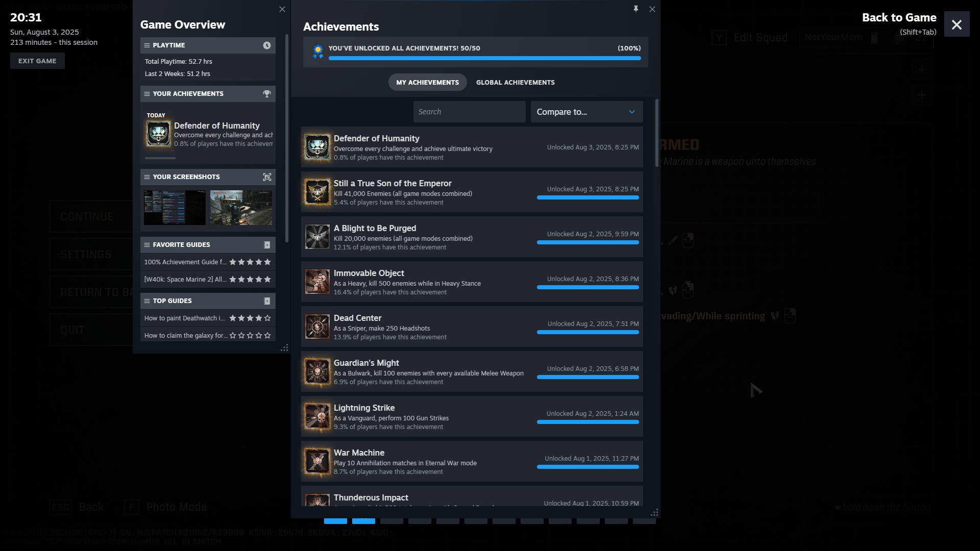Collapse the Your Screenshots section using its handle
The image size is (980, 551).
[x=147, y=177]
